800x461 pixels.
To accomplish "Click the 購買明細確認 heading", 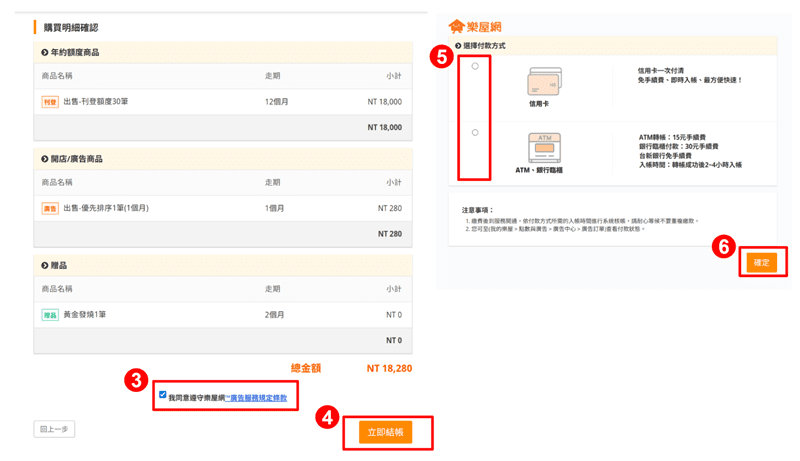I will click(x=71, y=28).
